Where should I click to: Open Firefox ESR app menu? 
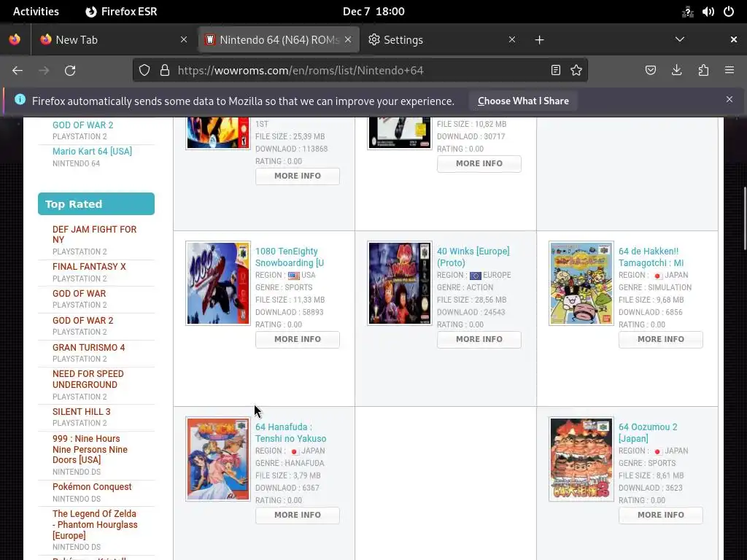pos(121,12)
